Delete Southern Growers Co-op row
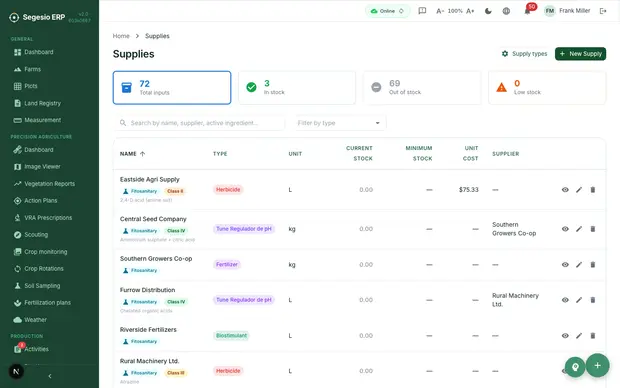The width and height of the screenshot is (620, 388). 593,265
